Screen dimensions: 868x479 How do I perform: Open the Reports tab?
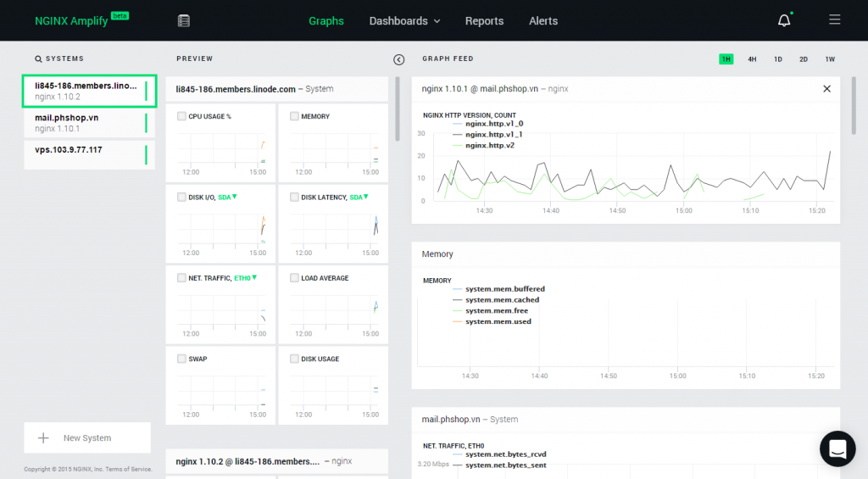point(484,21)
